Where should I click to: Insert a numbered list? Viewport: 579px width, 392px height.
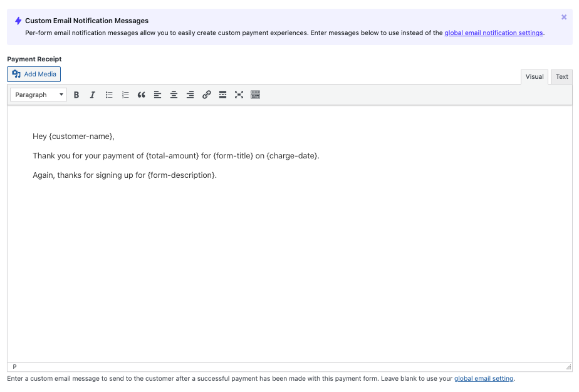tap(125, 95)
